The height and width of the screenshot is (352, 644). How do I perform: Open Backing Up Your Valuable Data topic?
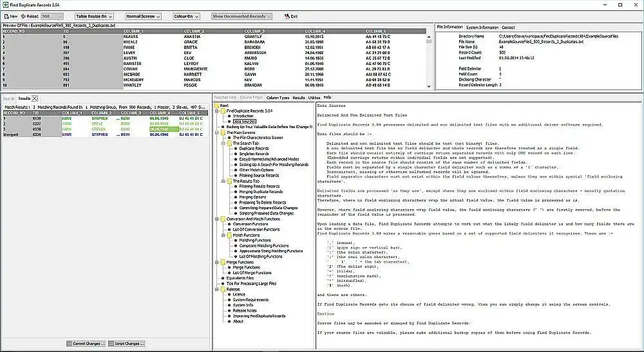(x=269, y=127)
